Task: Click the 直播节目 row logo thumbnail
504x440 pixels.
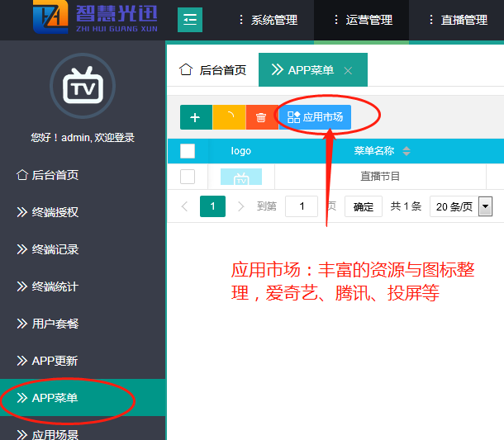Action: (241, 177)
